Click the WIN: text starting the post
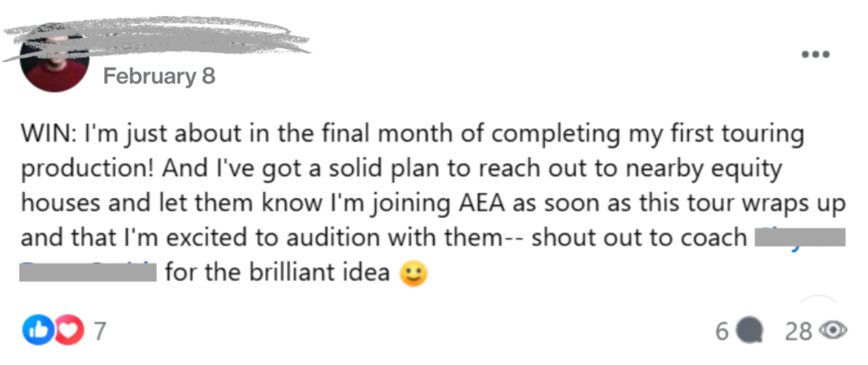Screen dimensions: 868x365 point(48,133)
